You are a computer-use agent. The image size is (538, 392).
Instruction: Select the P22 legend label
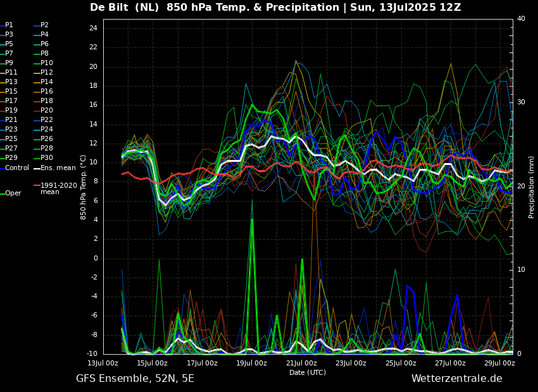pyautogui.click(x=47, y=120)
